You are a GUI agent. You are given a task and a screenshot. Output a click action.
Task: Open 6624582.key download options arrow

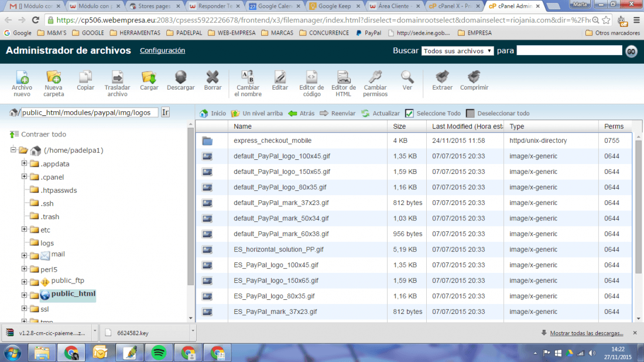tap(192, 331)
